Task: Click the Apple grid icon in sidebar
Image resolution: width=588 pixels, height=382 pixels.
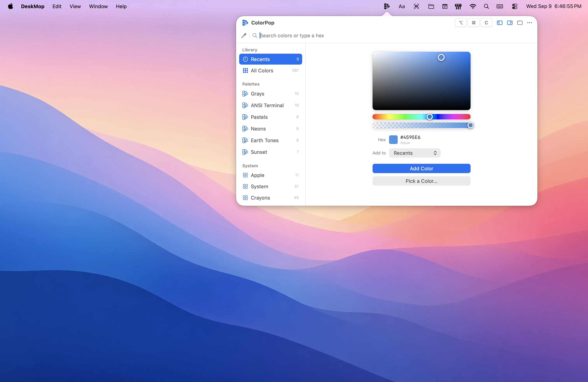Action: click(245, 175)
